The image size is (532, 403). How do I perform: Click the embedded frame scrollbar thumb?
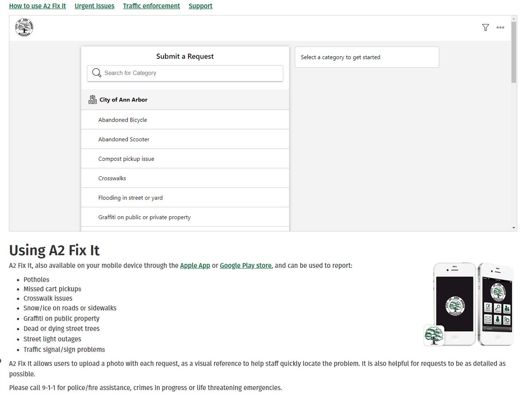coord(514,52)
